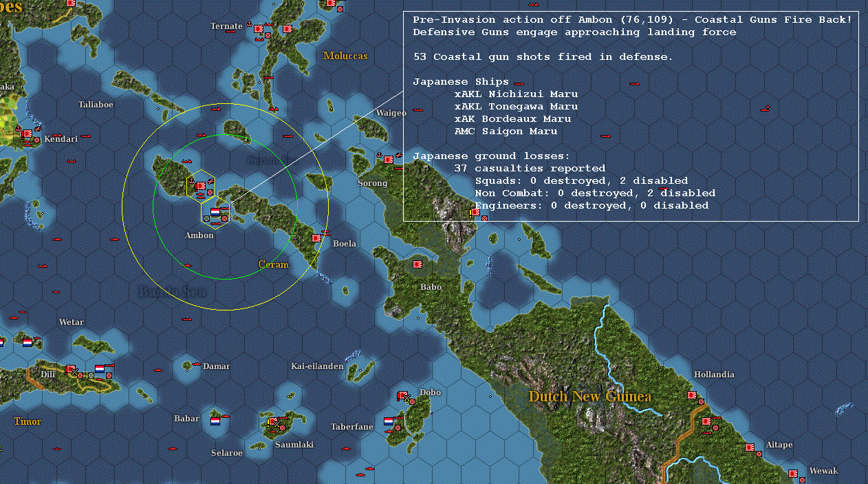Select Japanese flag unit in hex northwest of Ambon

coord(202,186)
